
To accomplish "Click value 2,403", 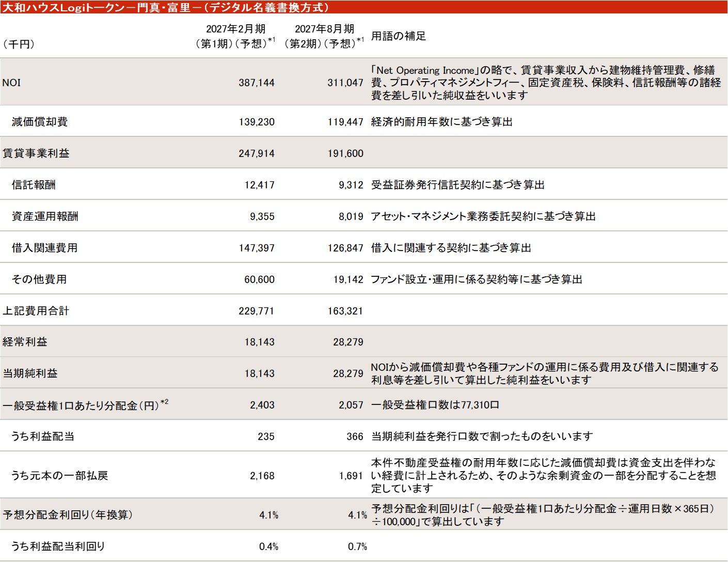I will (x=262, y=405).
